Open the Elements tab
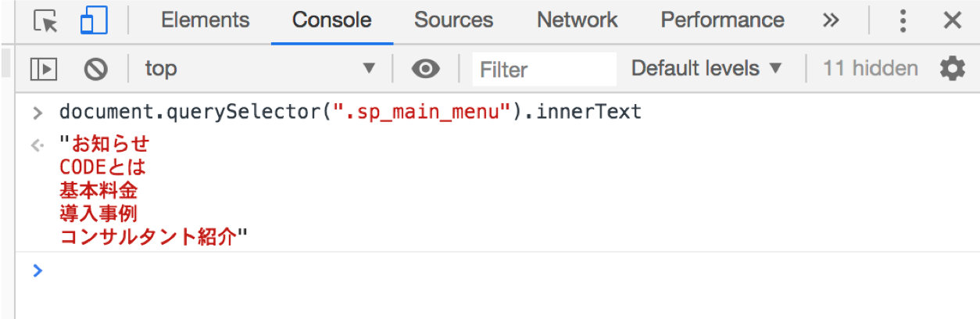Viewport: 980px width, 319px height. [205, 20]
